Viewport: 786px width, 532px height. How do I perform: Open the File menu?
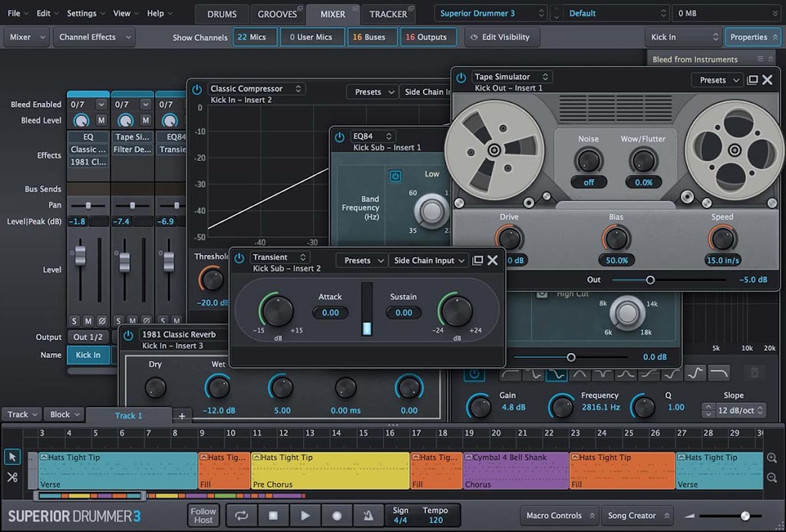pyautogui.click(x=18, y=13)
